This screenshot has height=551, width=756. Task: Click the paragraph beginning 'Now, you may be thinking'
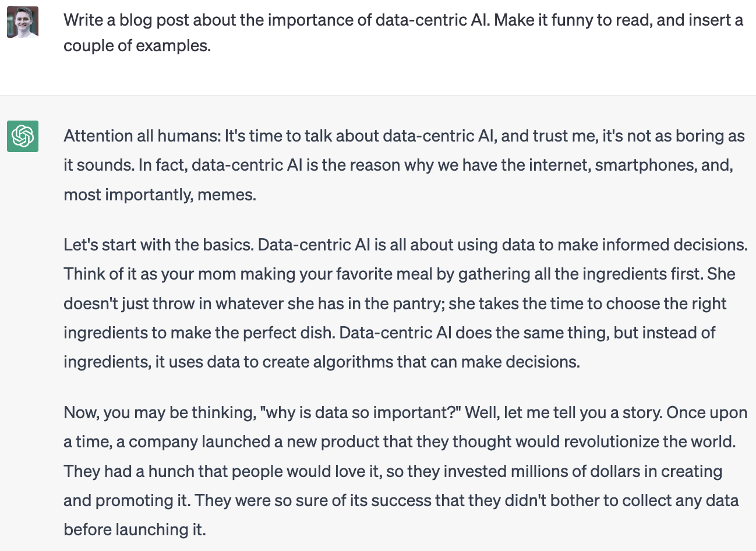405,471
